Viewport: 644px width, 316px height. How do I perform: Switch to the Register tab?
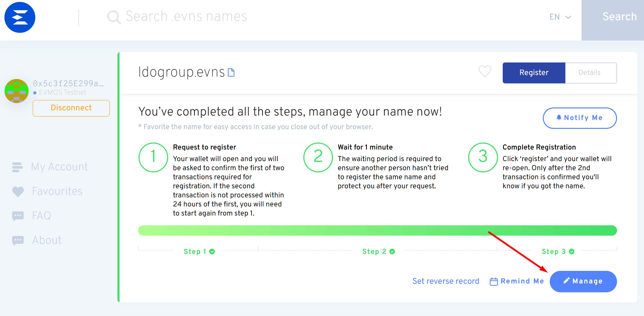pos(534,73)
